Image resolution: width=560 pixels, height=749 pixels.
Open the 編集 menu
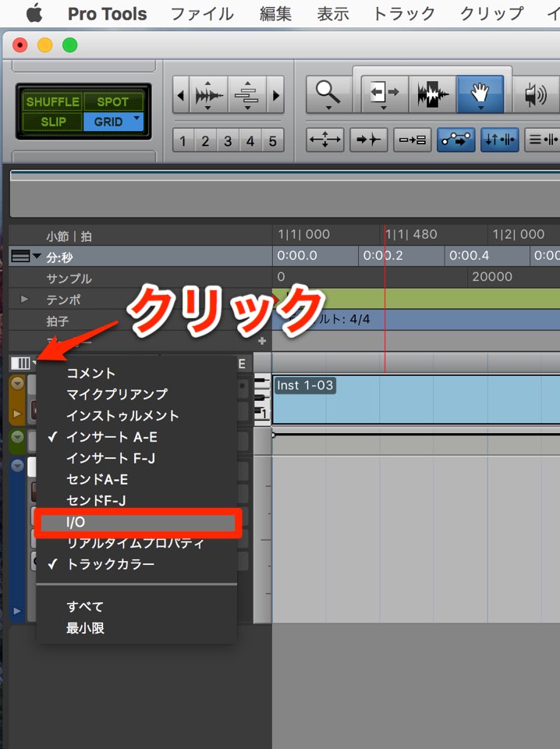(x=275, y=14)
